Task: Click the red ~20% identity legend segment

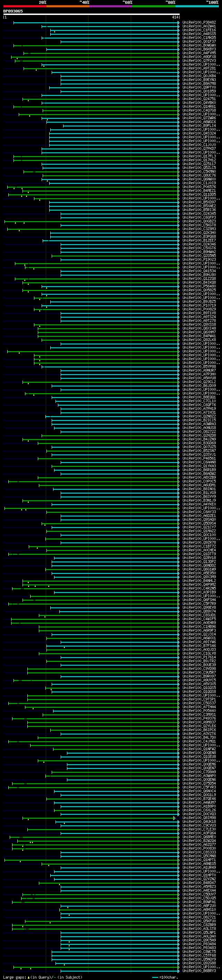Action: click(x=25, y=6)
